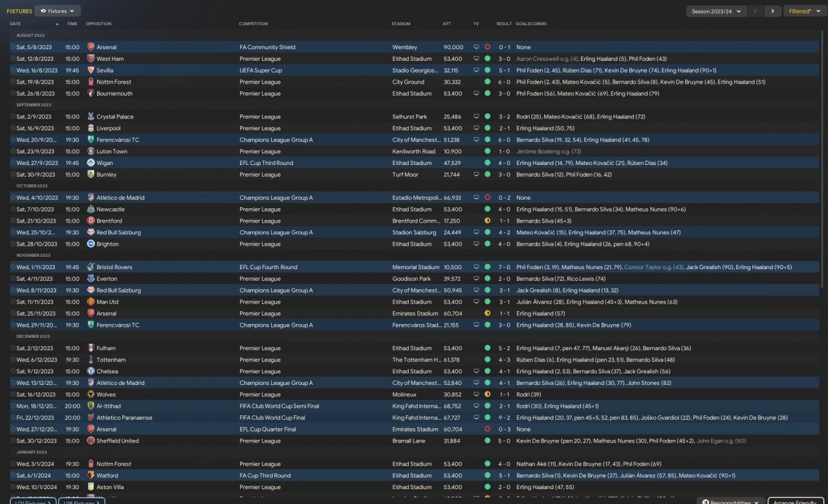Viewport: 828px width, 504px height.
Task: Sort by the Att column header
Action: 447,24
